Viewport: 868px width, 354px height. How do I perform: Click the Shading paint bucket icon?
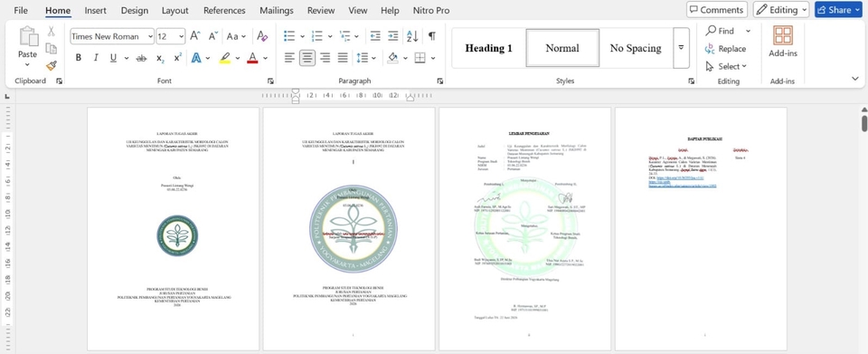coord(393,58)
